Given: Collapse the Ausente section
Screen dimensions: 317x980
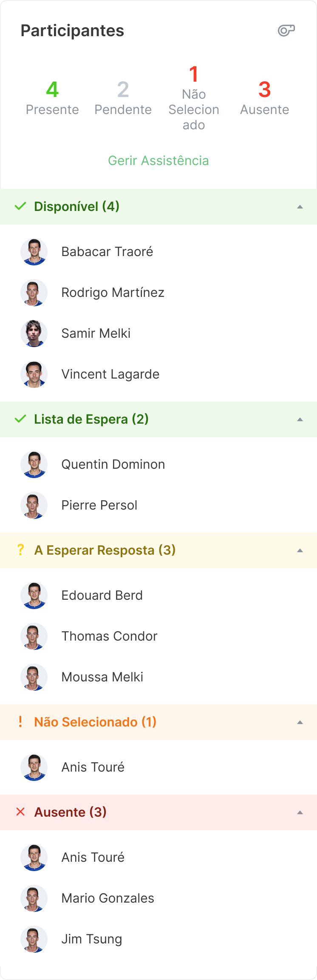Looking at the screenshot, I should [x=300, y=812].
